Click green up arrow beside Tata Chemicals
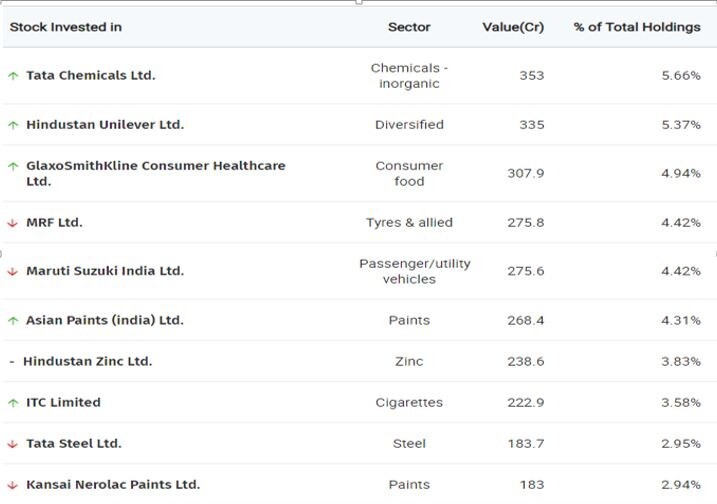This screenshot has height=504, width=717. [13, 76]
